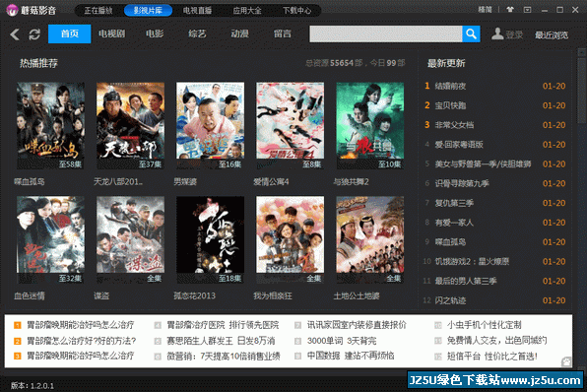Click the refresh icon

(x=34, y=34)
